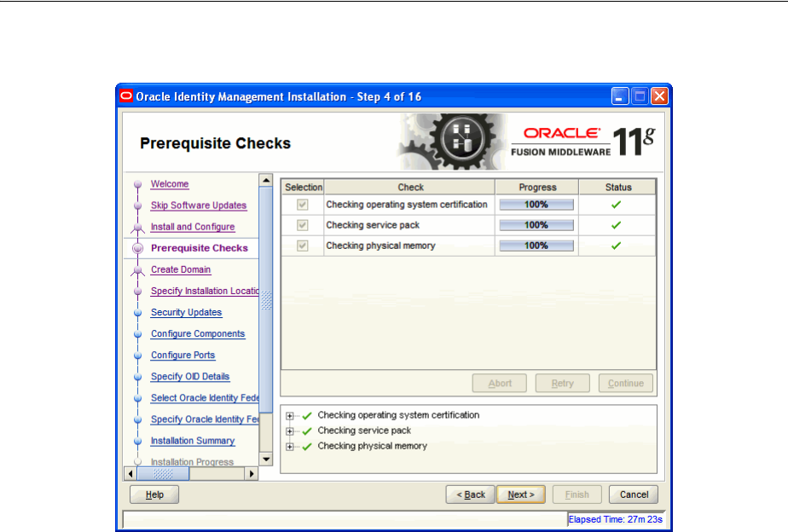Click progress bar for service pack check

click(x=536, y=225)
